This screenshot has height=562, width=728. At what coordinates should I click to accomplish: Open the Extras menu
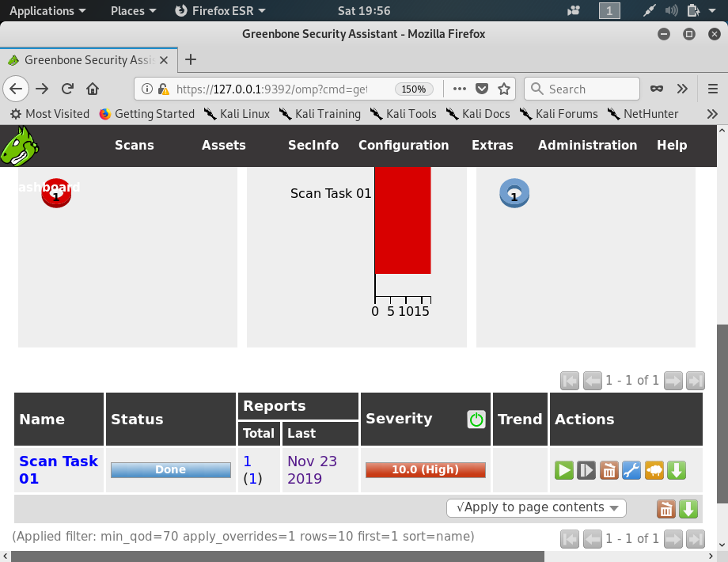coord(492,146)
